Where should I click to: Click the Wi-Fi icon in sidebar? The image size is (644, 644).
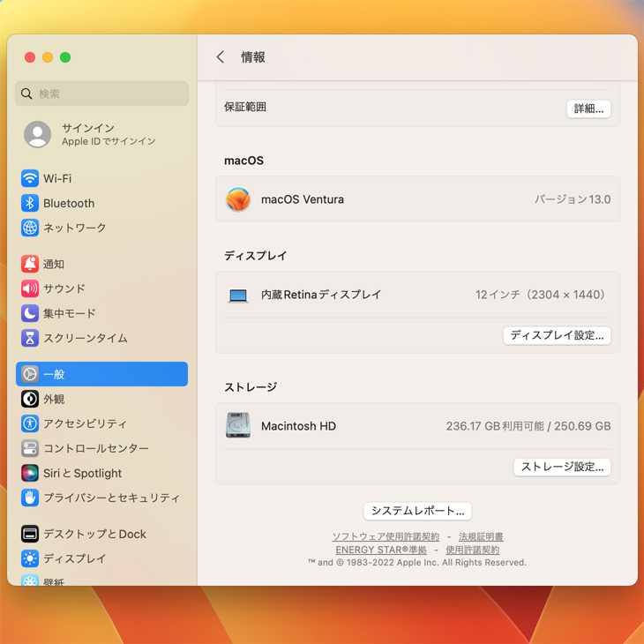(x=30, y=178)
